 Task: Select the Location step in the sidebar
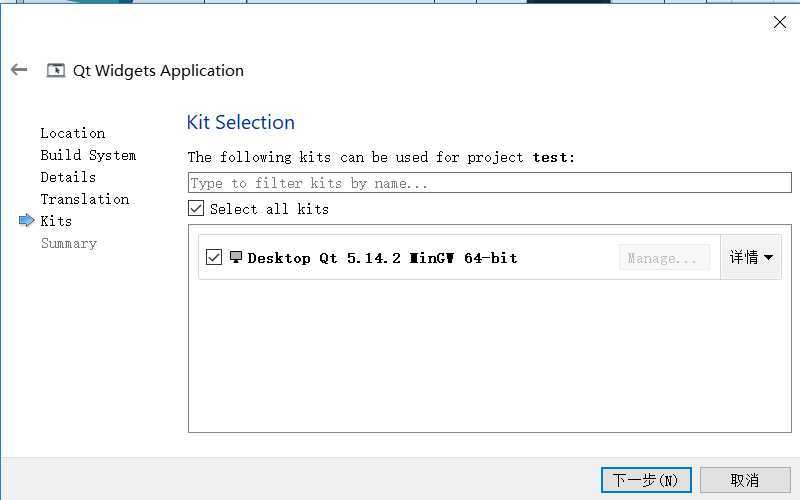tap(73, 133)
